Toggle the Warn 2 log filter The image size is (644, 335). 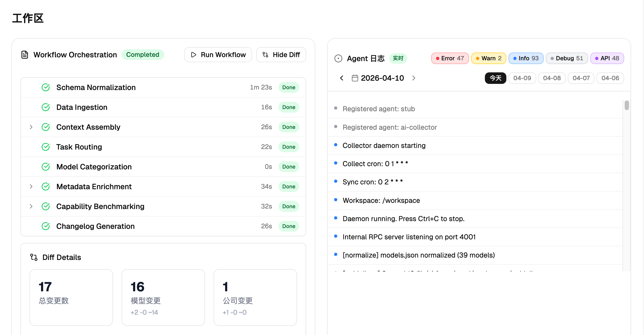click(489, 58)
